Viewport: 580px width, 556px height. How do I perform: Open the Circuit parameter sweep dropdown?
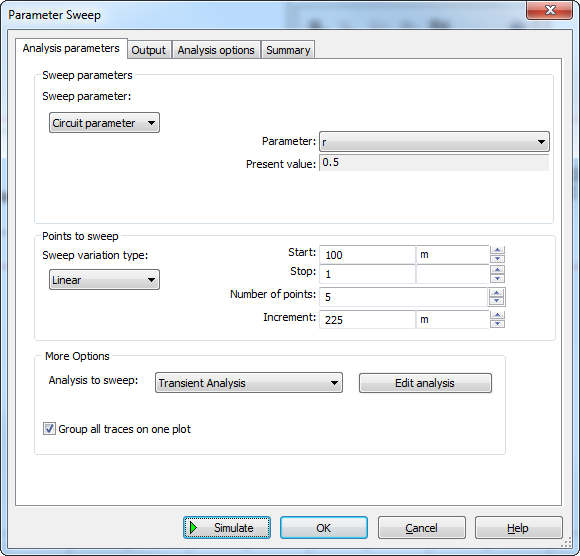[x=104, y=123]
